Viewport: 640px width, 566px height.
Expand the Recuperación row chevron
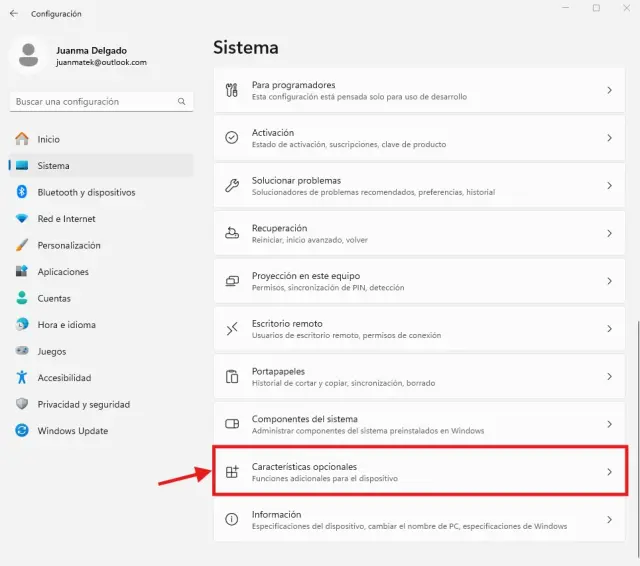[609, 233]
